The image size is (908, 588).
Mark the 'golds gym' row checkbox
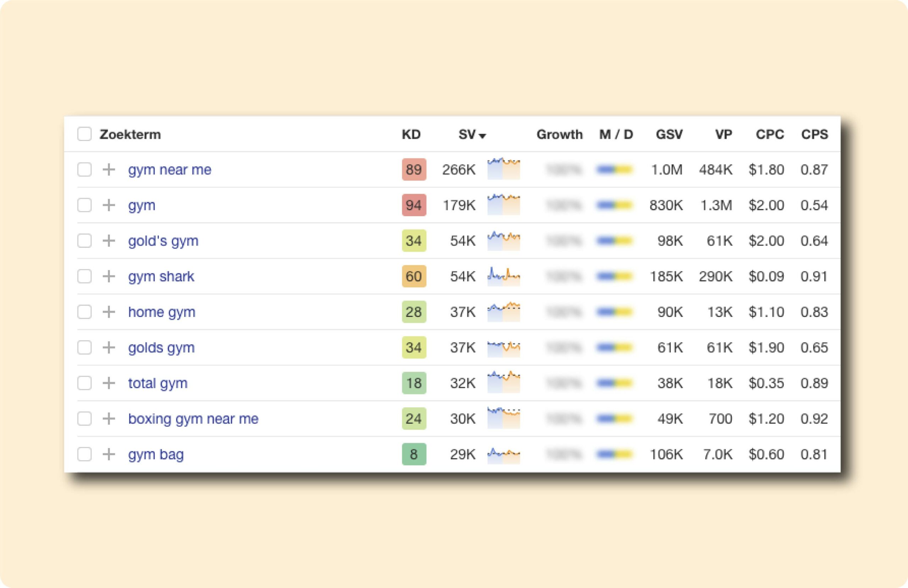84,347
